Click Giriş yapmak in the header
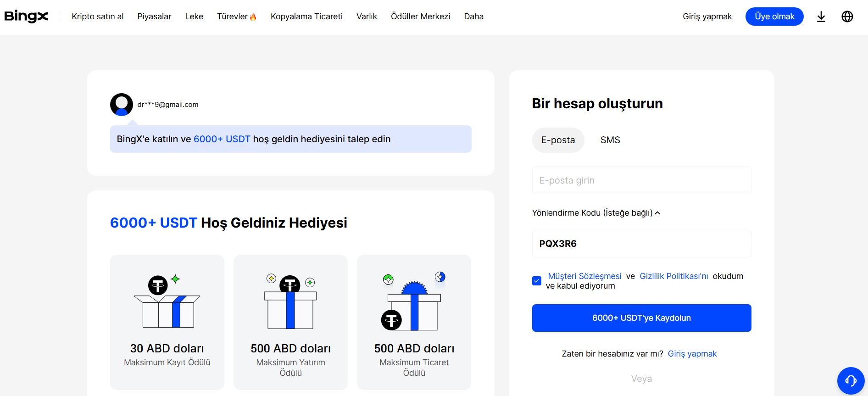Viewport: 868px width, 396px height. point(707,17)
